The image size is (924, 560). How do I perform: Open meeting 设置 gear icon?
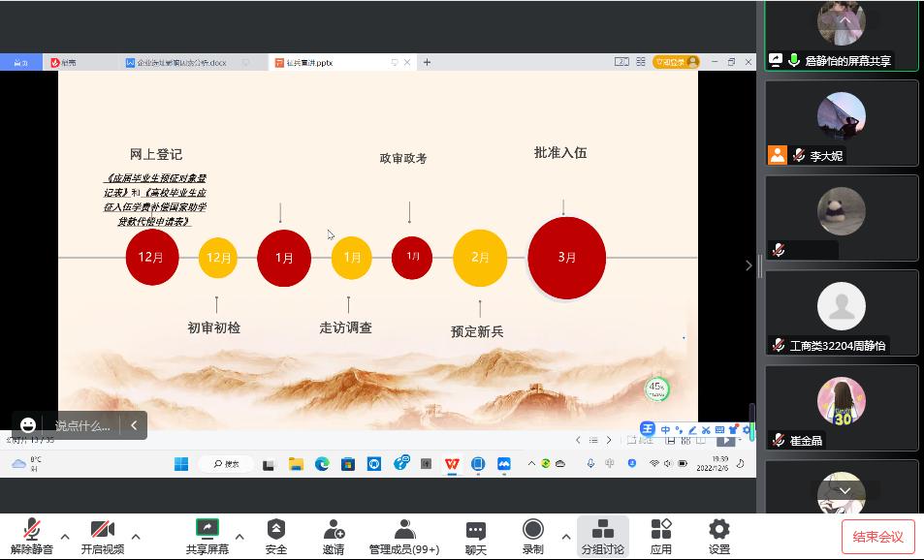click(x=718, y=536)
